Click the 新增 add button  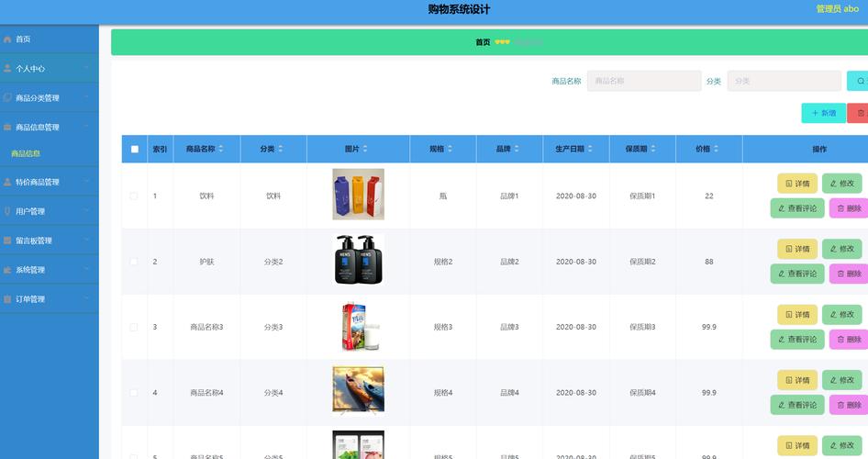pos(823,113)
